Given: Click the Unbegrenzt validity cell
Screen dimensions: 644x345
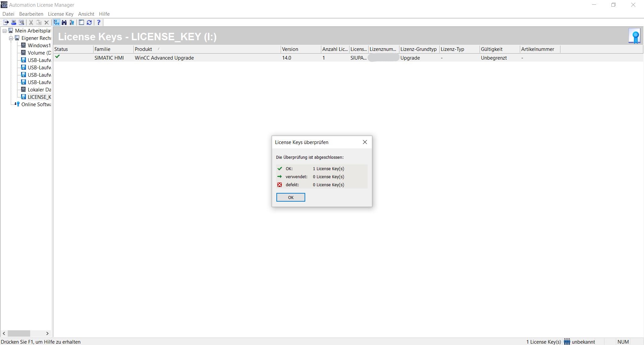Looking at the screenshot, I should point(494,58).
